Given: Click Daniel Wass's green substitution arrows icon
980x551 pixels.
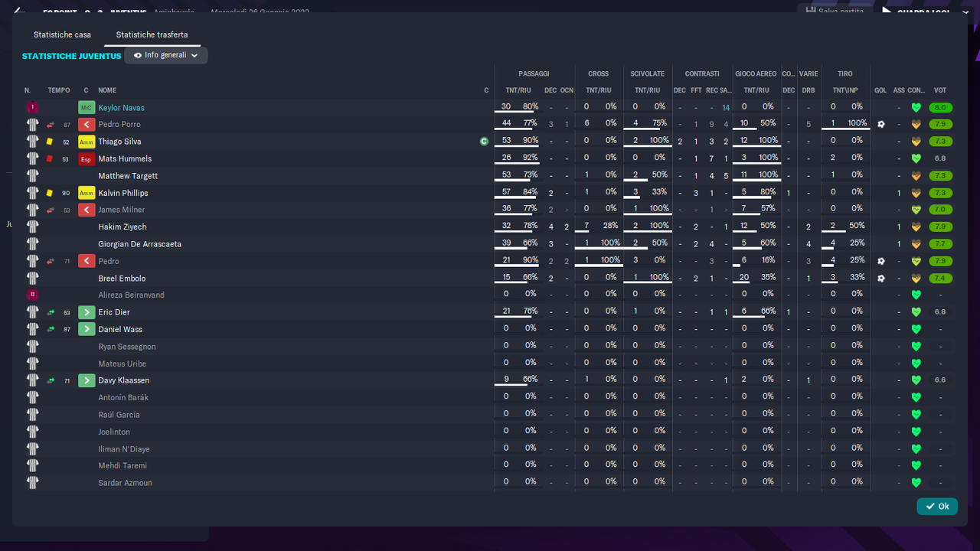Looking at the screenshot, I should pyautogui.click(x=51, y=329).
